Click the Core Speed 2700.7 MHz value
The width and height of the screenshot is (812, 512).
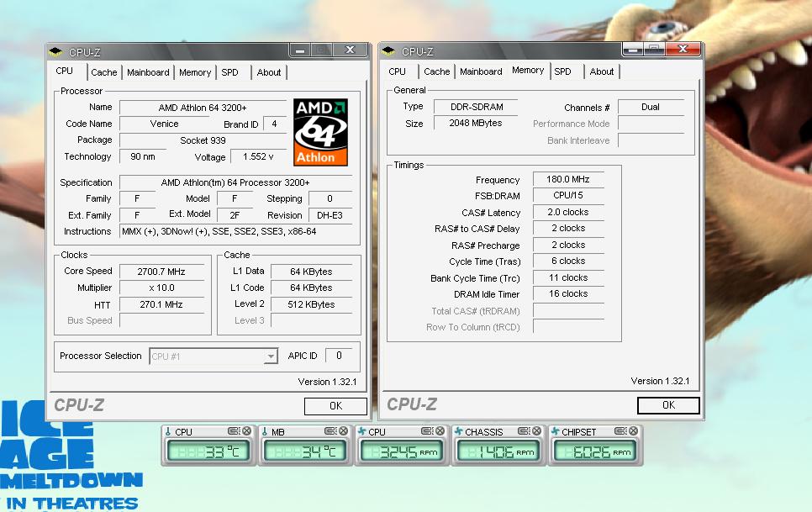click(x=161, y=272)
